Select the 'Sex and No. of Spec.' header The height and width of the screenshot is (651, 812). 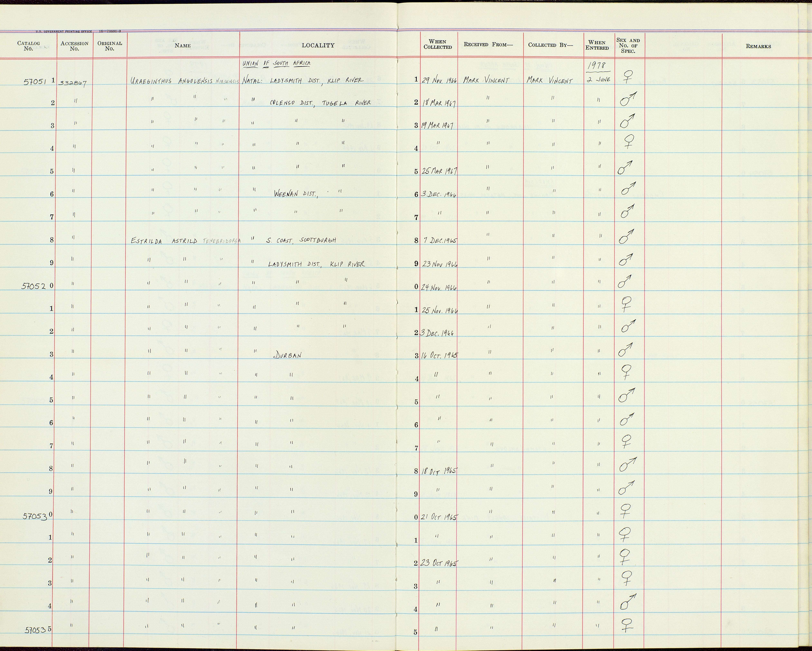[x=628, y=45]
